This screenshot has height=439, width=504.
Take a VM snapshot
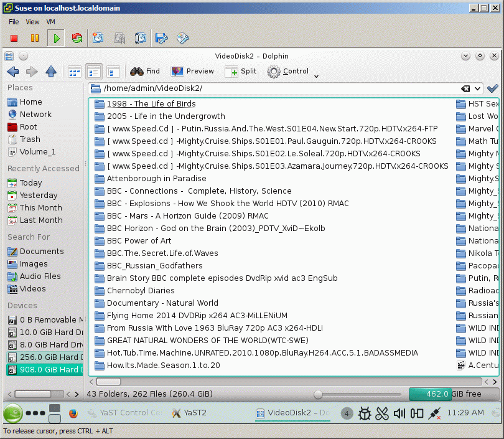tap(98, 38)
